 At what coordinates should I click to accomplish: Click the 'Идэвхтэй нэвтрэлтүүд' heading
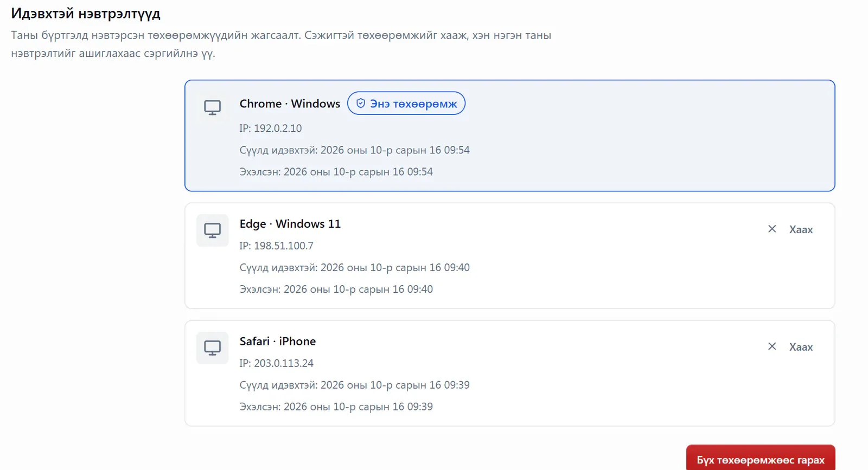pyautogui.click(x=86, y=14)
